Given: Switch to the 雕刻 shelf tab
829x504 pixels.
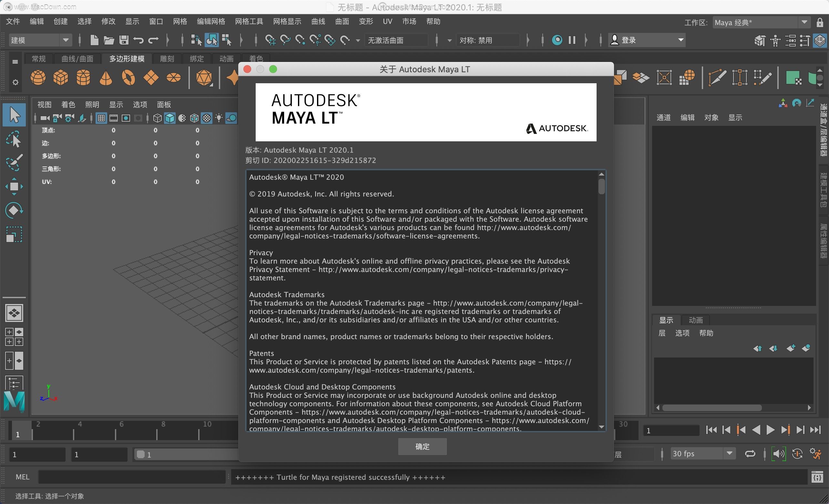Looking at the screenshot, I should coord(167,59).
